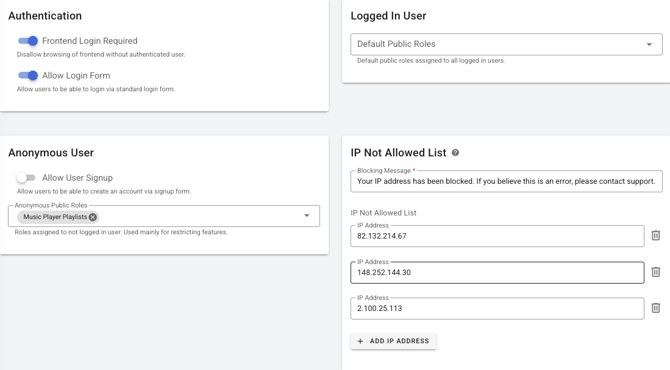Click the 'IP Not Allowed List' subsection label
670x370 pixels.
(x=383, y=213)
